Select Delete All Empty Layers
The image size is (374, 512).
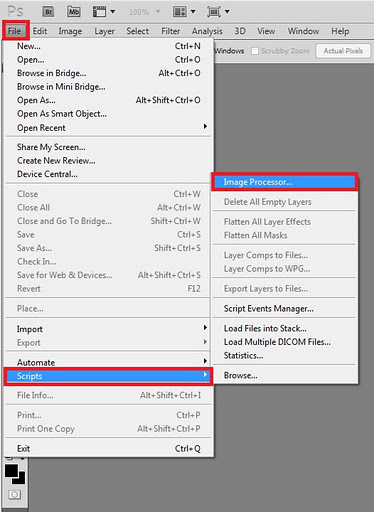coord(285,202)
